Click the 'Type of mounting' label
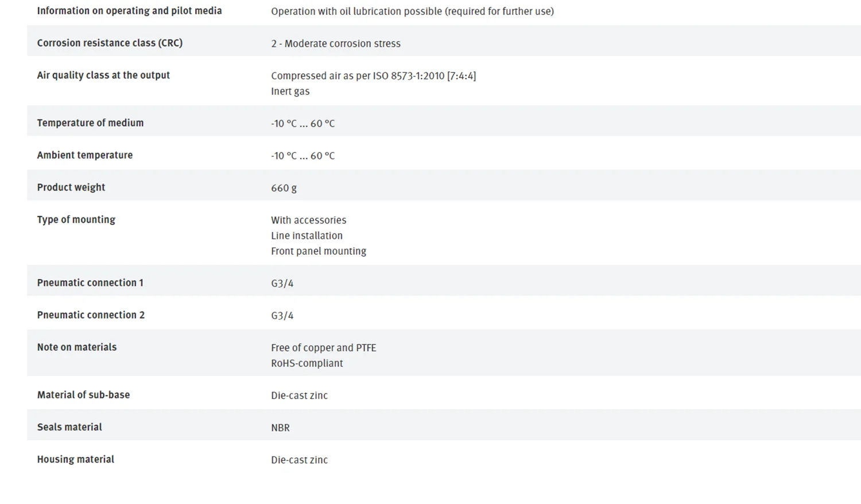This screenshot has height=504, width=861. point(76,219)
